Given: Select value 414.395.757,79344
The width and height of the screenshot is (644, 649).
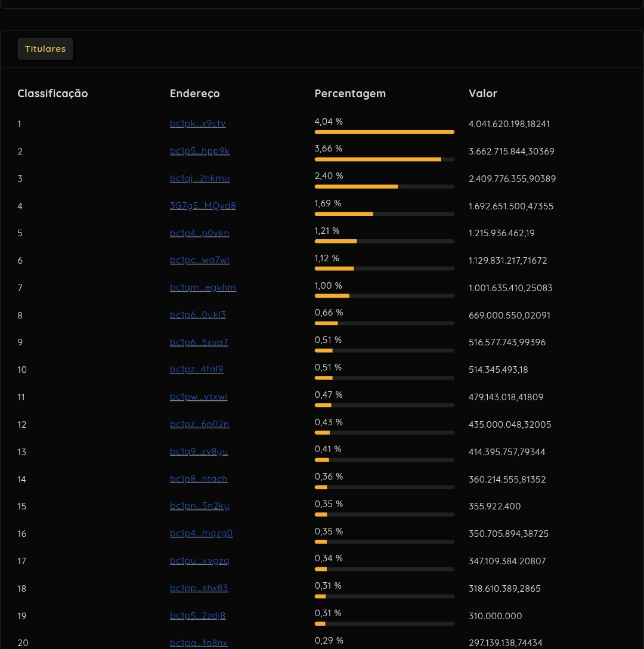Looking at the screenshot, I should (x=507, y=452).
